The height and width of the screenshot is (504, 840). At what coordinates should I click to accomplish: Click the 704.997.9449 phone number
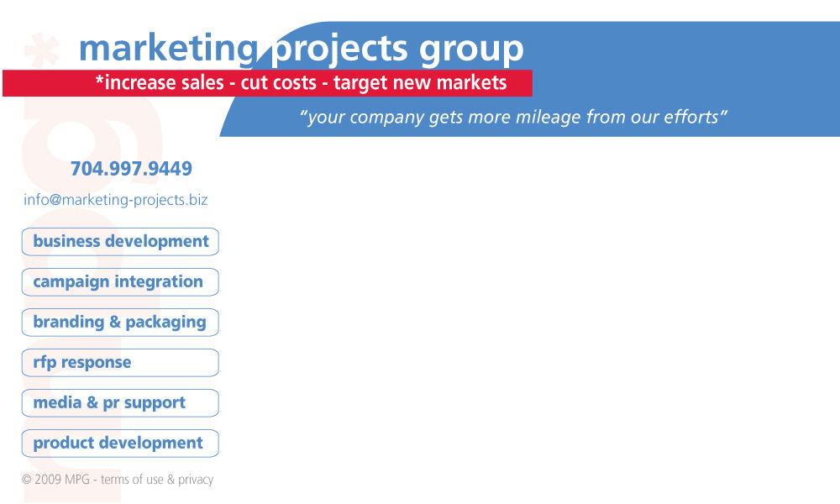[x=131, y=169]
